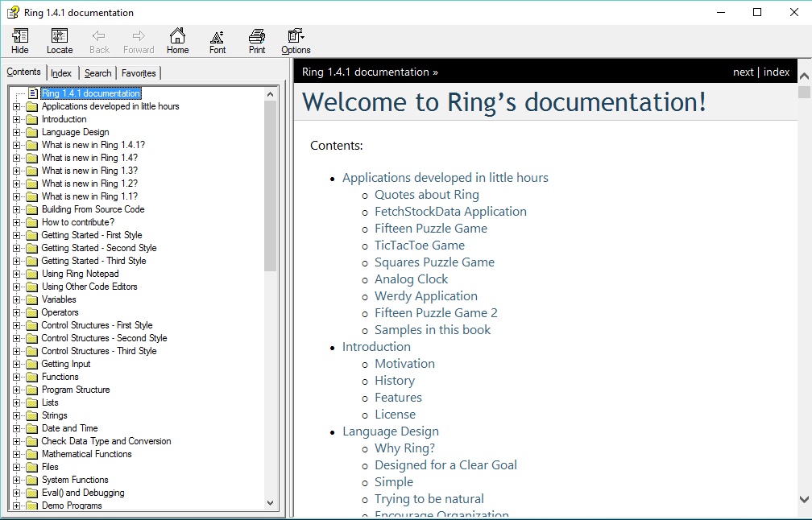Click the Using Ring Notepad folder icon

(32, 274)
